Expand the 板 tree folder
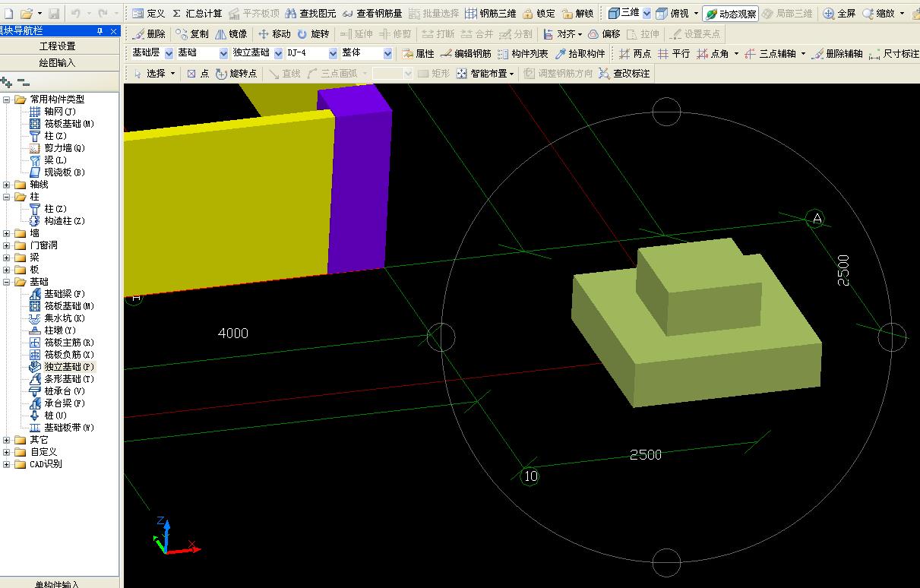The image size is (920, 588). click(x=8, y=270)
